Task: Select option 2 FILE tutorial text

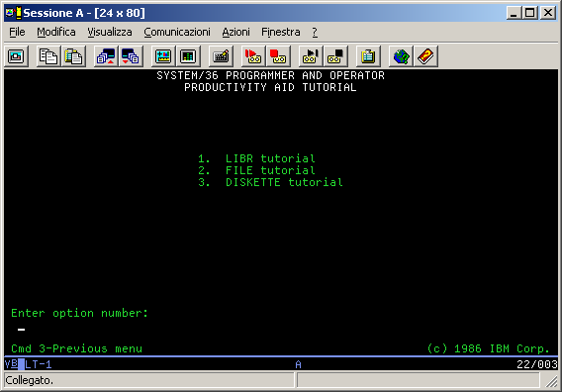Action: (256, 170)
